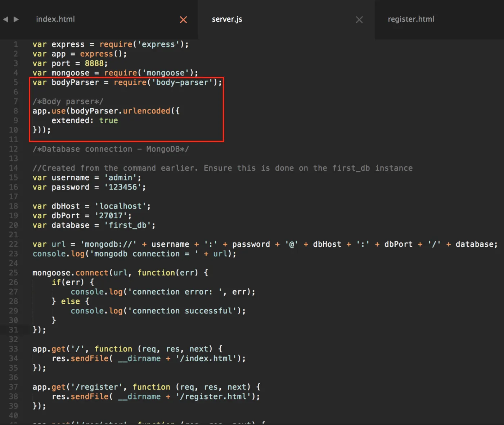Close the index.html tab
504x425 pixels.
(183, 20)
